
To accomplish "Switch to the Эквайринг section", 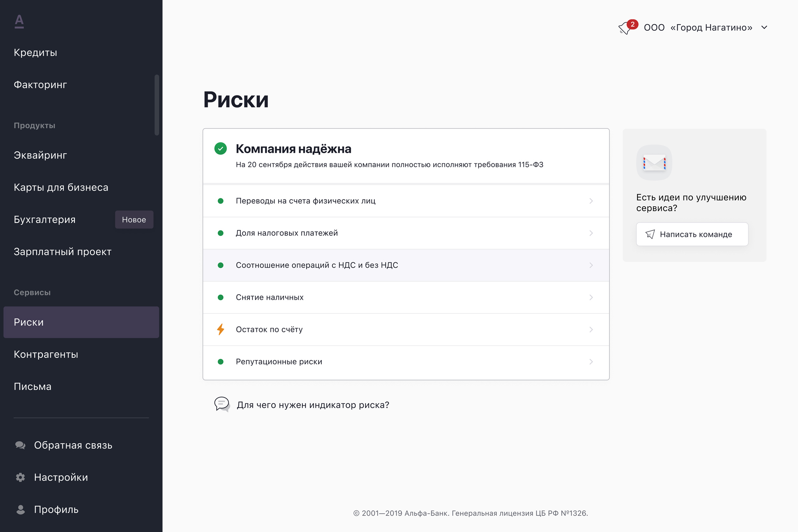I will click(x=40, y=155).
